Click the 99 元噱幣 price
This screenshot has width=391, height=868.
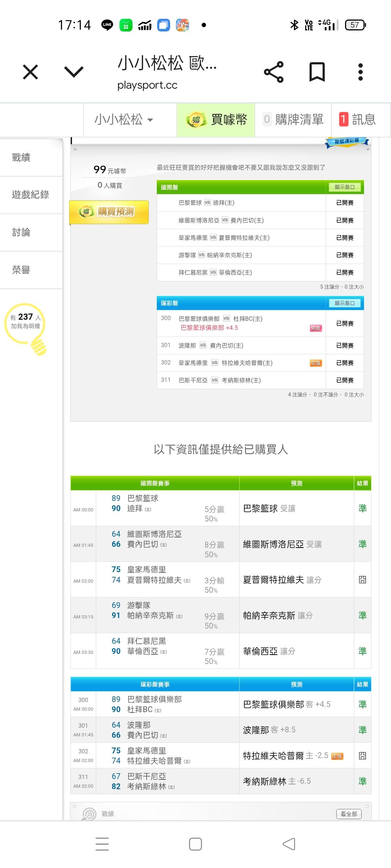click(x=110, y=170)
